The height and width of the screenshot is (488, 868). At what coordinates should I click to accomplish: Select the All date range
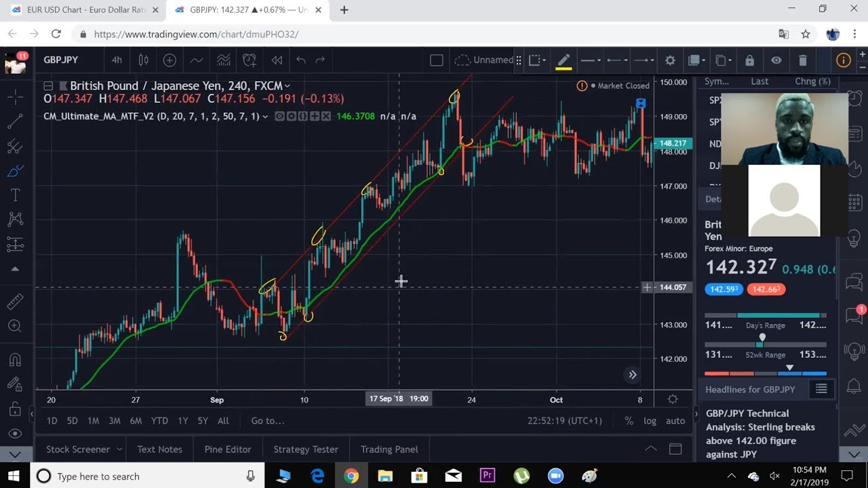(223, 421)
